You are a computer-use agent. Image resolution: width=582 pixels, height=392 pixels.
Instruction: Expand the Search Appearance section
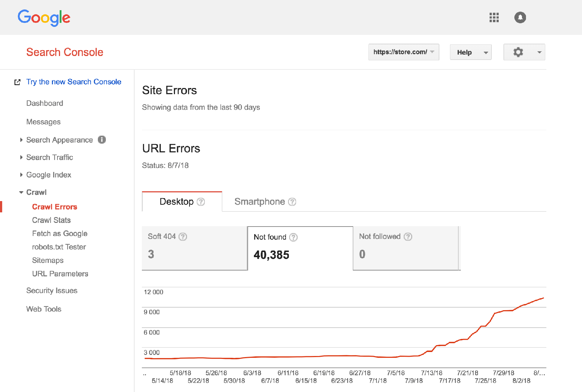(x=21, y=140)
